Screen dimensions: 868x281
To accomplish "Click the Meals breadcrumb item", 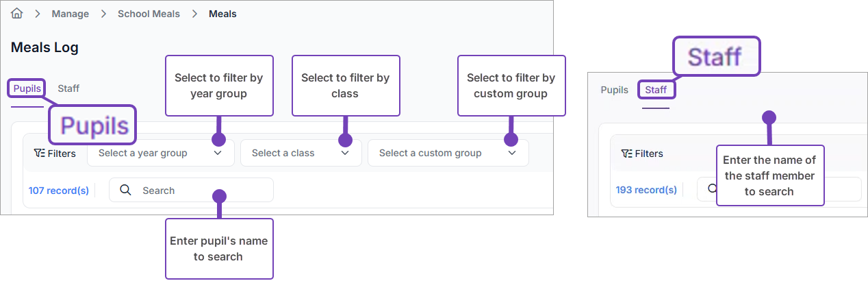I will (x=222, y=14).
